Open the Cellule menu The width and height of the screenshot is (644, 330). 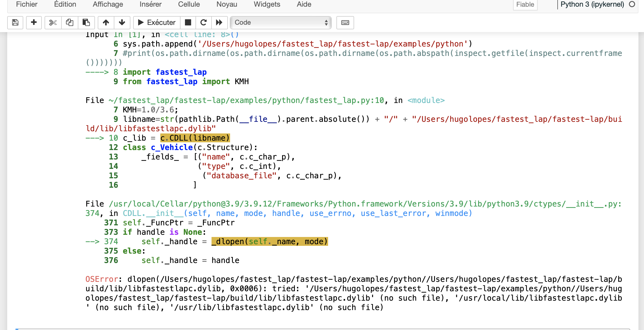coord(189,4)
